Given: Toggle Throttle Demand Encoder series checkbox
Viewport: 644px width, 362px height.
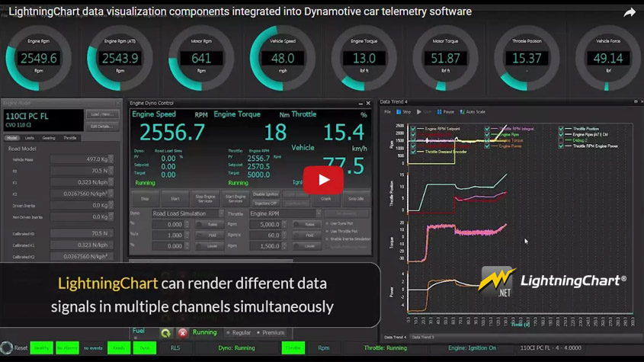Looking at the screenshot, I should pos(413,152).
